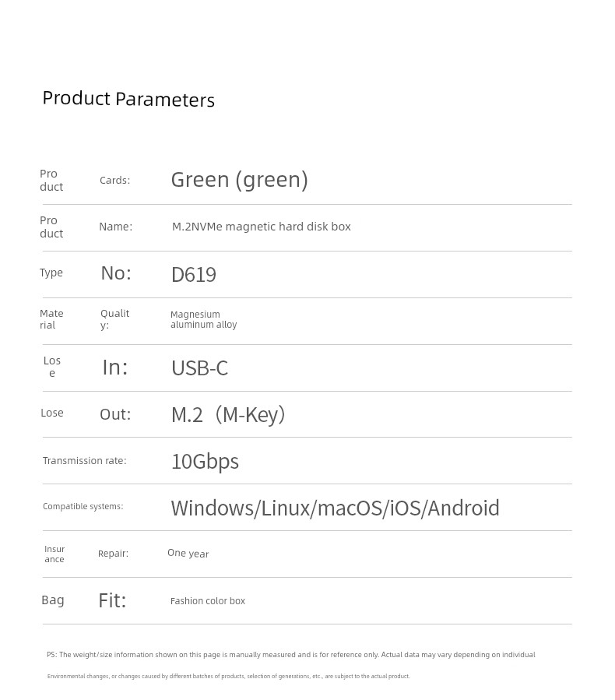The image size is (615, 700).
Task: Click the Fashion color box packaging text
Action: (x=208, y=601)
